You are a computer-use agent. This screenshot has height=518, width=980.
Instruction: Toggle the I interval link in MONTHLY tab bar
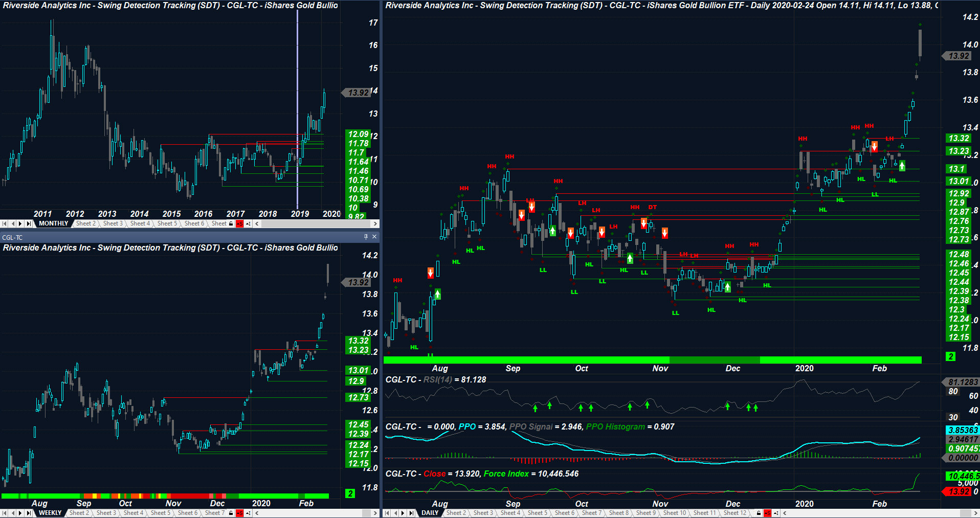pos(248,223)
